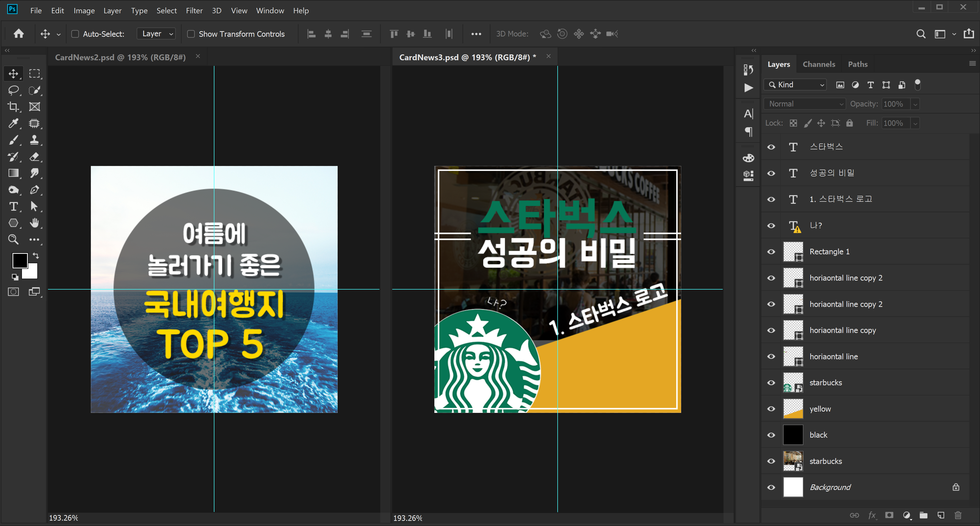This screenshot has width=980, height=526.
Task: Open the Fill dropdown arrow
Action: (915, 123)
